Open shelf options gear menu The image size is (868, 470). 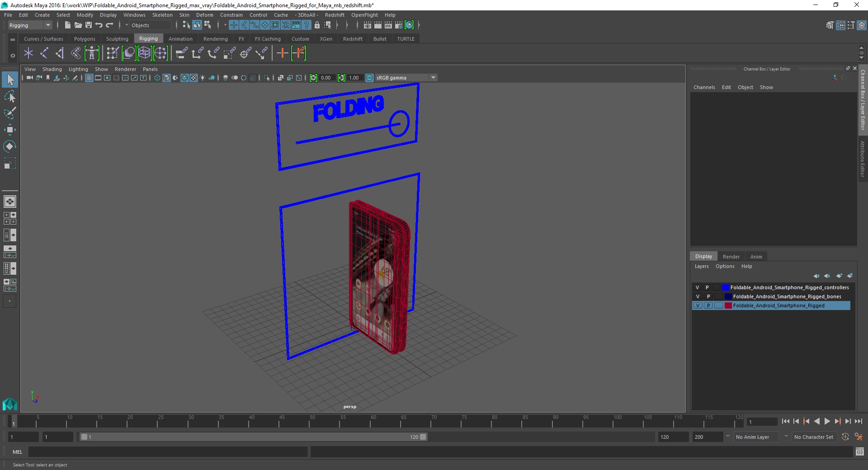click(13, 56)
